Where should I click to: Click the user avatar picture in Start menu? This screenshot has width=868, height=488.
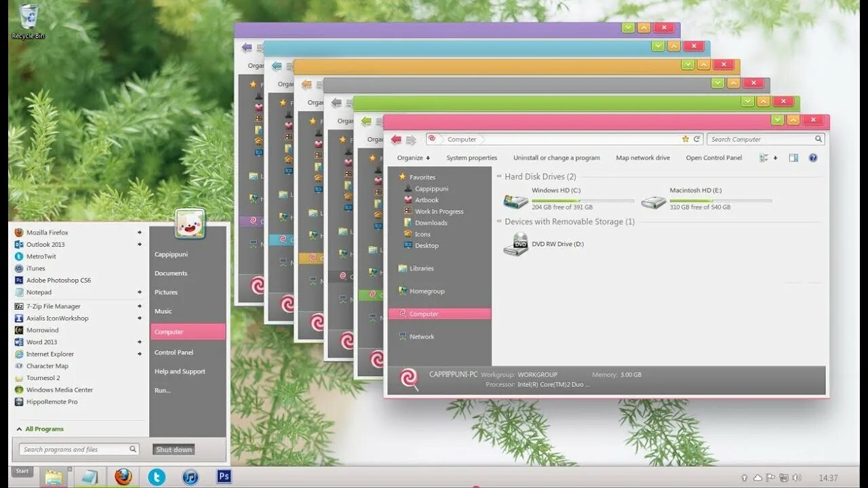pyautogui.click(x=190, y=224)
